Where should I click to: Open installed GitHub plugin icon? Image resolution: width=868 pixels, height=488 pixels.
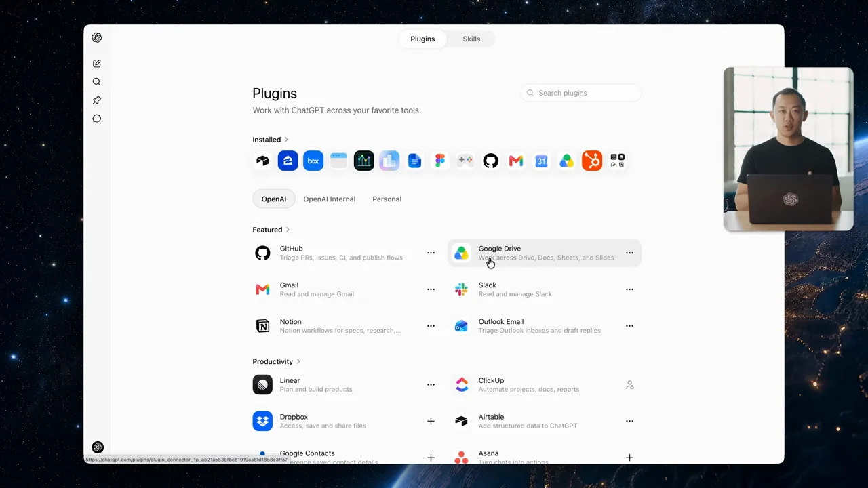pyautogui.click(x=490, y=161)
